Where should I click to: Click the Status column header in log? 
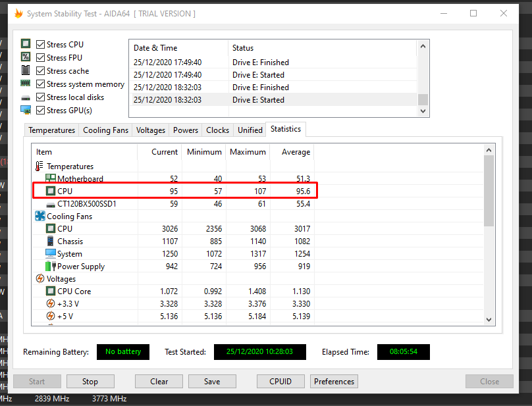click(323, 48)
